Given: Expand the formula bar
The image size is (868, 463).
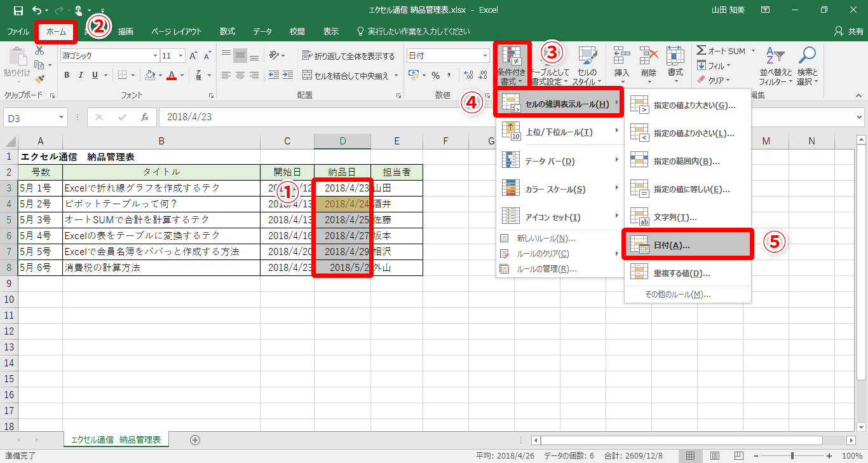Looking at the screenshot, I should 859,118.
